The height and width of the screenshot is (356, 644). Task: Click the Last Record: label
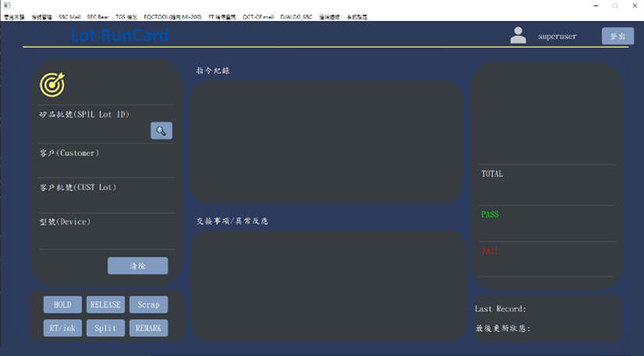(x=500, y=309)
